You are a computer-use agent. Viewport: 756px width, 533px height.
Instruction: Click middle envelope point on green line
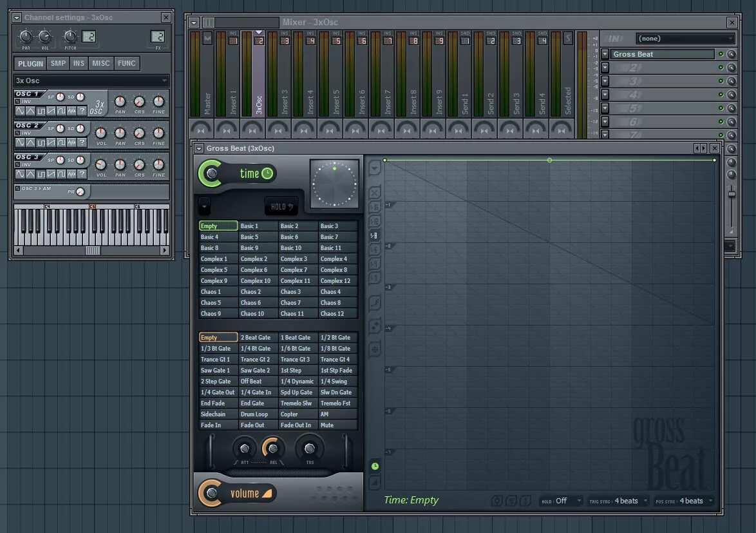pyautogui.click(x=549, y=160)
